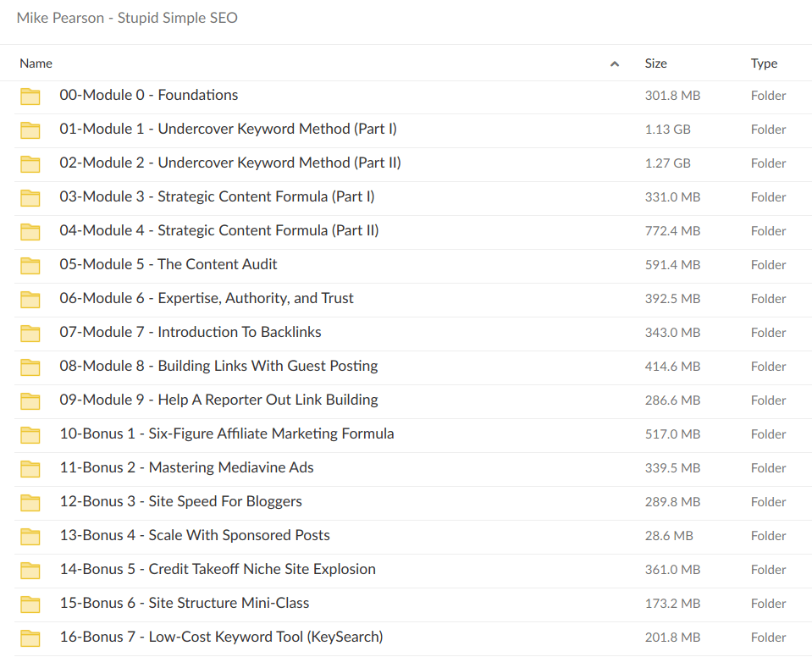
Task: Click the Name column header
Action: [x=36, y=63]
